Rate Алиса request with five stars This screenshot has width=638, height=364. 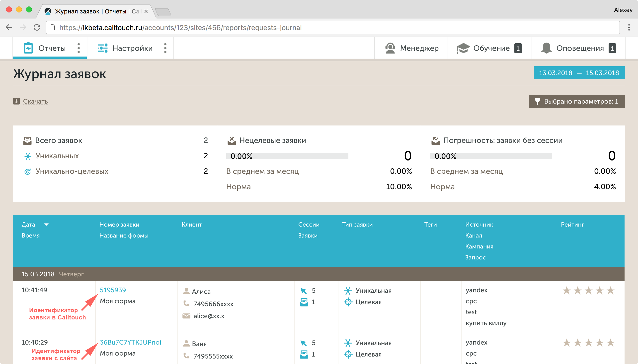(x=611, y=291)
